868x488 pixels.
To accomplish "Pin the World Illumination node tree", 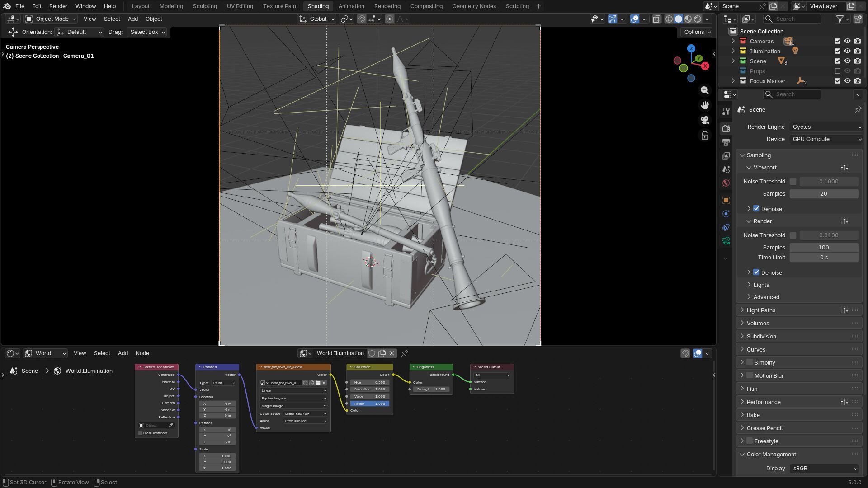I will pyautogui.click(x=405, y=353).
